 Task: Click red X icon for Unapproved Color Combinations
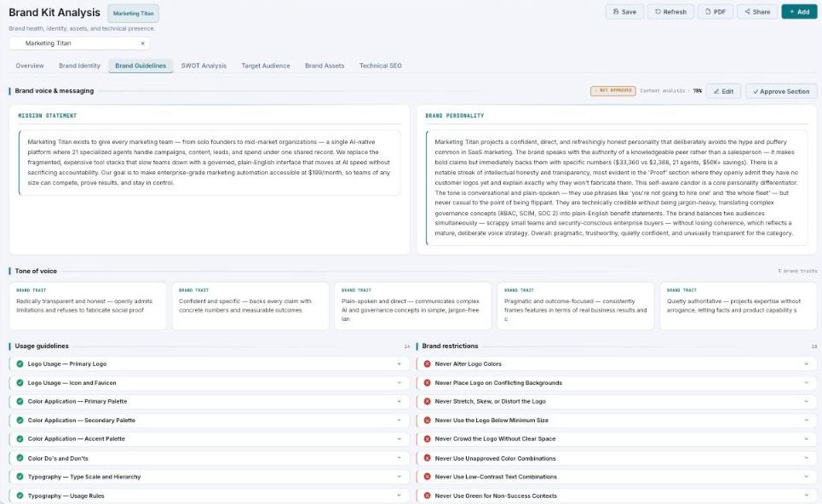point(428,458)
